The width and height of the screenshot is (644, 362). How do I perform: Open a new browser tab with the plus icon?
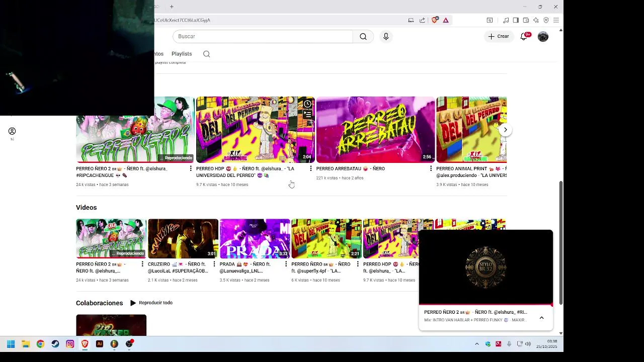(x=172, y=7)
